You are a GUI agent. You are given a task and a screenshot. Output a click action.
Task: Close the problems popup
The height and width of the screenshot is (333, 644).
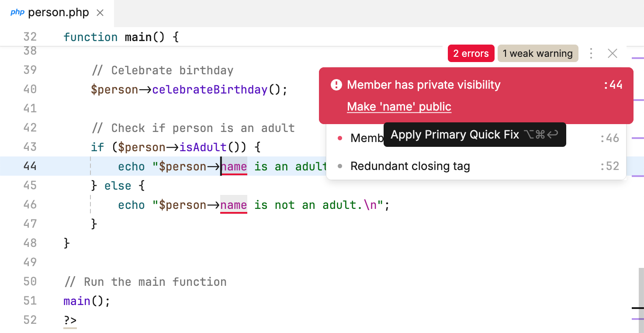pyautogui.click(x=613, y=53)
